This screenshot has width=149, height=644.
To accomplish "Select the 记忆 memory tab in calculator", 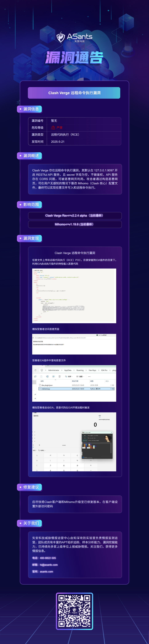I will [x=100, y=416].
